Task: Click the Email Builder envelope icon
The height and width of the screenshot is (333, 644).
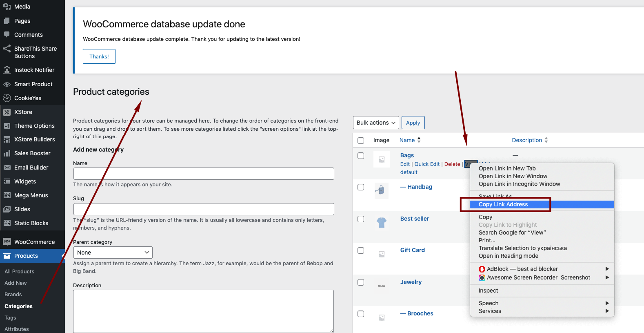Action: pyautogui.click(x=7, y=168)
